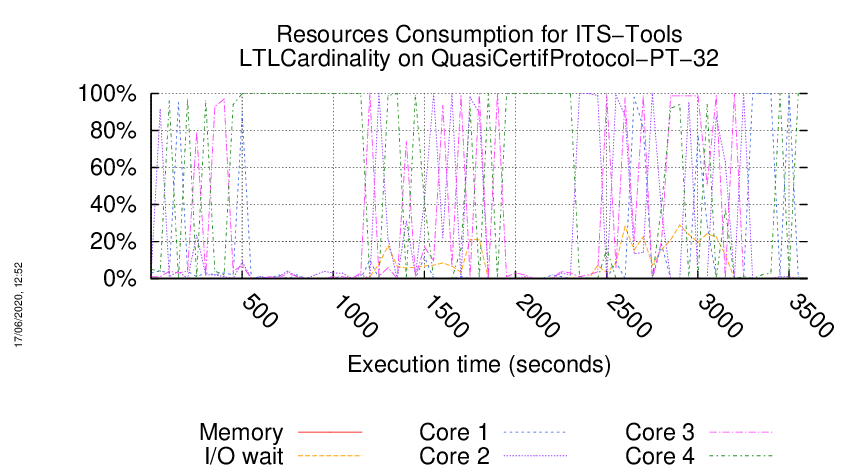Click the 80% y-axis label
The image size is (850, 475).
tap(113, 131)
